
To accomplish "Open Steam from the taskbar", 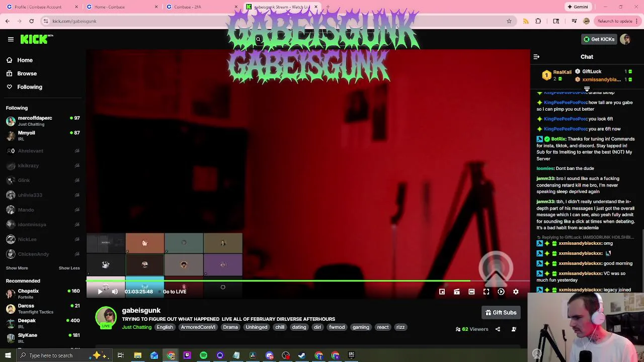I will pos(302,355).
